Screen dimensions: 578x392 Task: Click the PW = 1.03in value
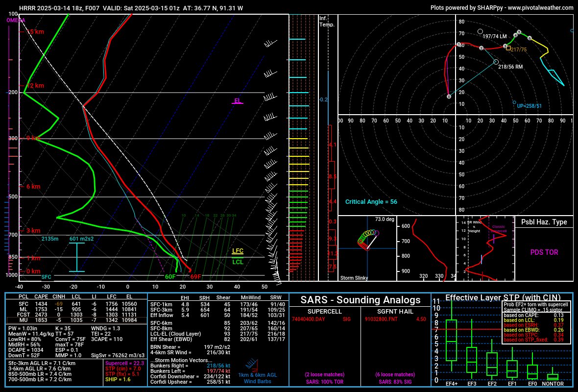23,329
